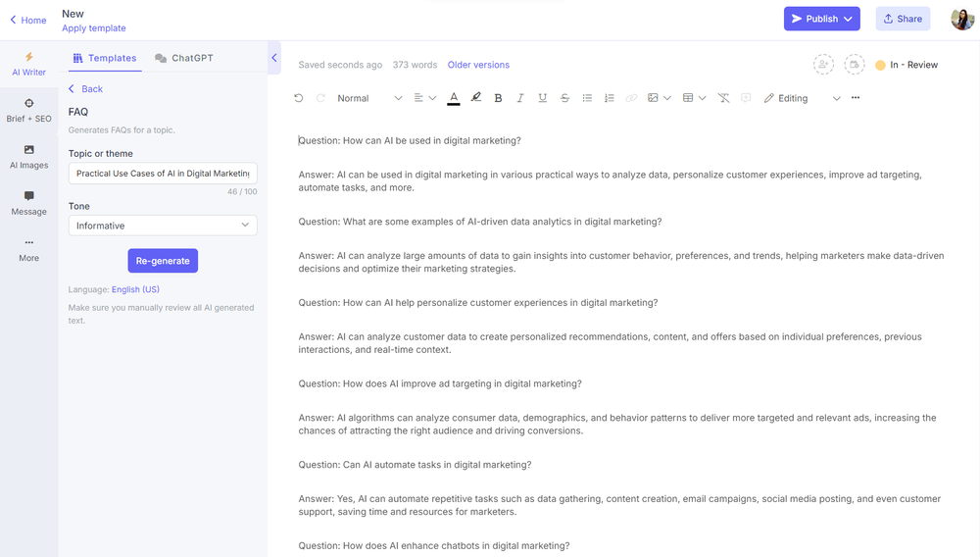Click the question about chatbots
The image size is (980, 557).
434,546
